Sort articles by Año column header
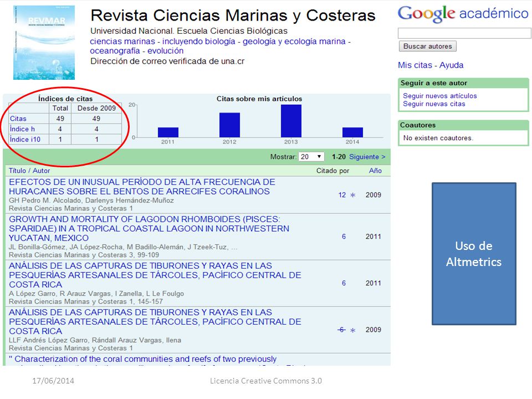This screenshot has height=399, width=532. (x=375, y=171)
